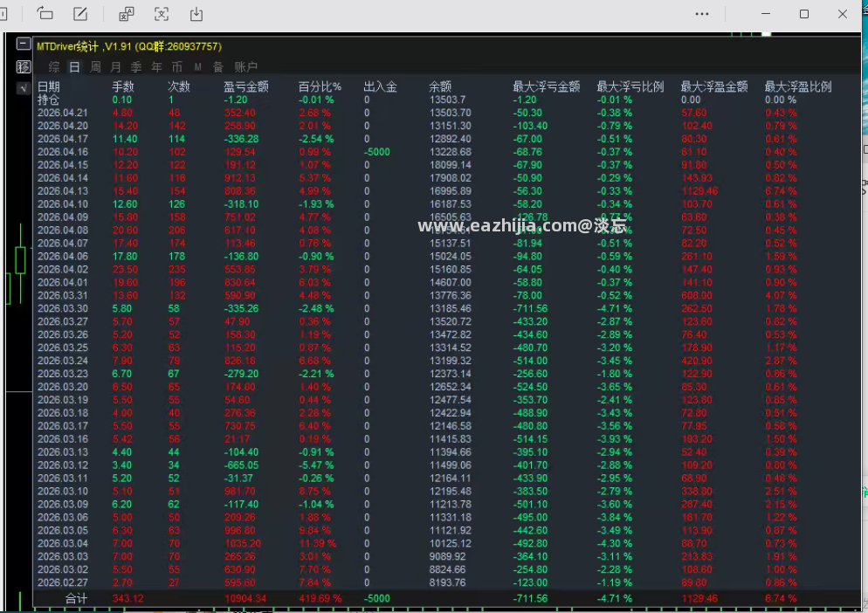
Task: Click the 2026.03.24 date cell
Action: [x=63, y=361]
